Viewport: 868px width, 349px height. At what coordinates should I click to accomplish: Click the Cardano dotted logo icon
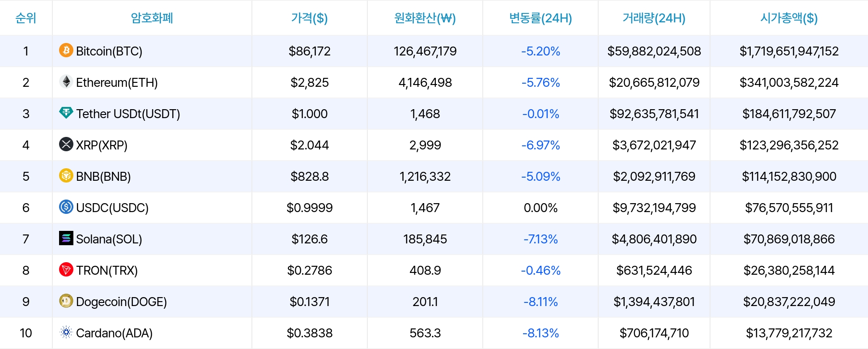click(x=66, y=332)
